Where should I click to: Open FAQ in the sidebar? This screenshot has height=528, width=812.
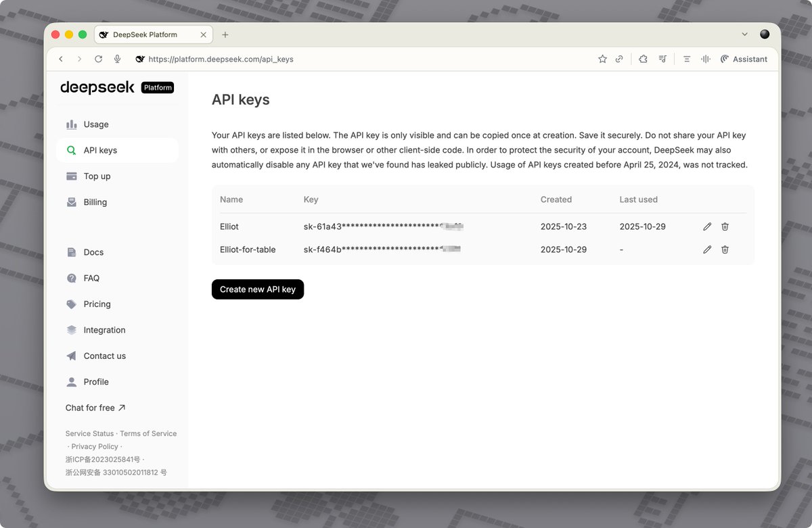(117, 278)
